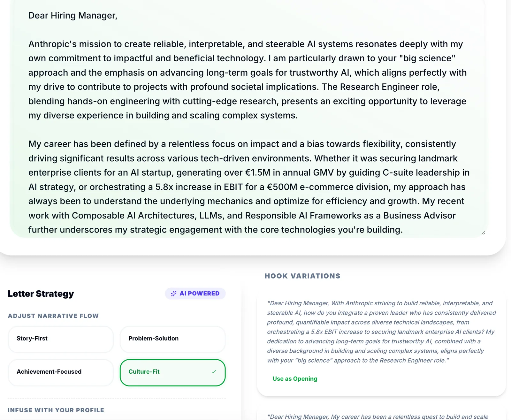Screen dimensions: 511x420
Task: Place cursor after 'you're building.' at letter end
Action: tap(403, 230)
